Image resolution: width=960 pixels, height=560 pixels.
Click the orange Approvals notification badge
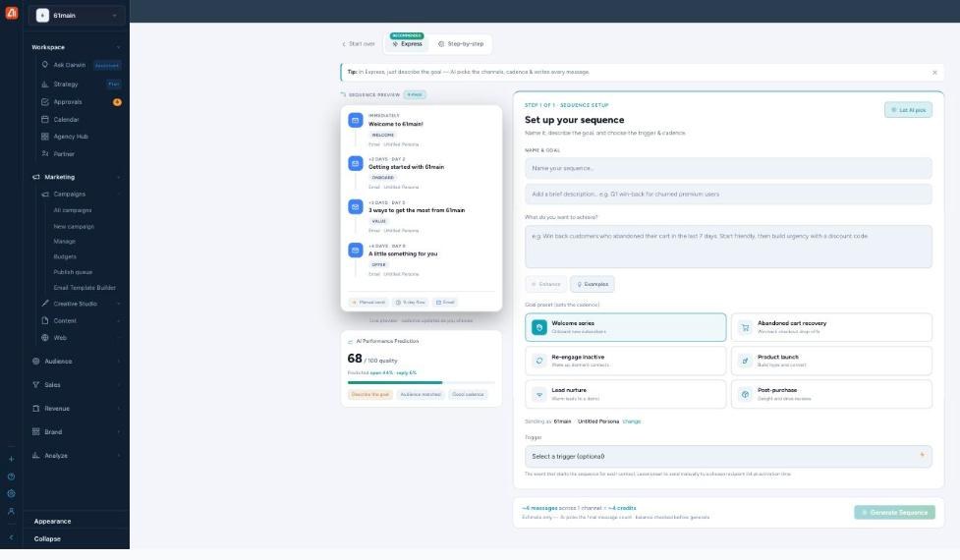(x=117, y=101)
